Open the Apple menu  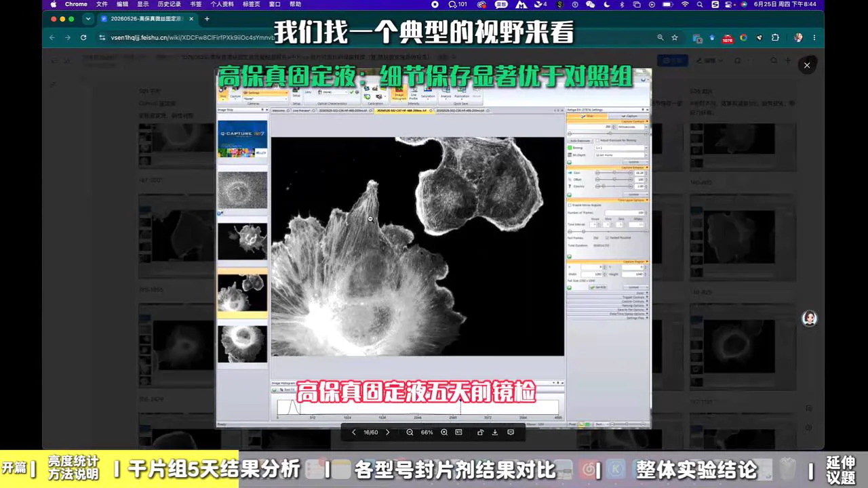coord(54,4)
